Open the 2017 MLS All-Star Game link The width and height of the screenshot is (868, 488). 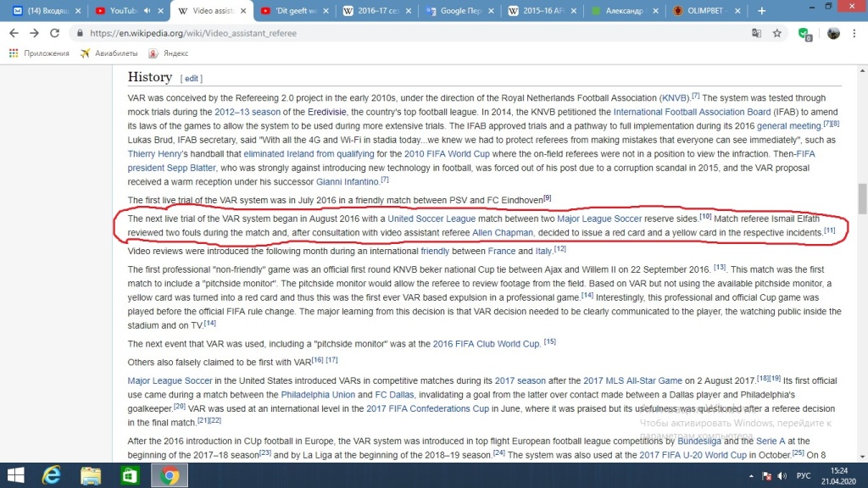632,380
